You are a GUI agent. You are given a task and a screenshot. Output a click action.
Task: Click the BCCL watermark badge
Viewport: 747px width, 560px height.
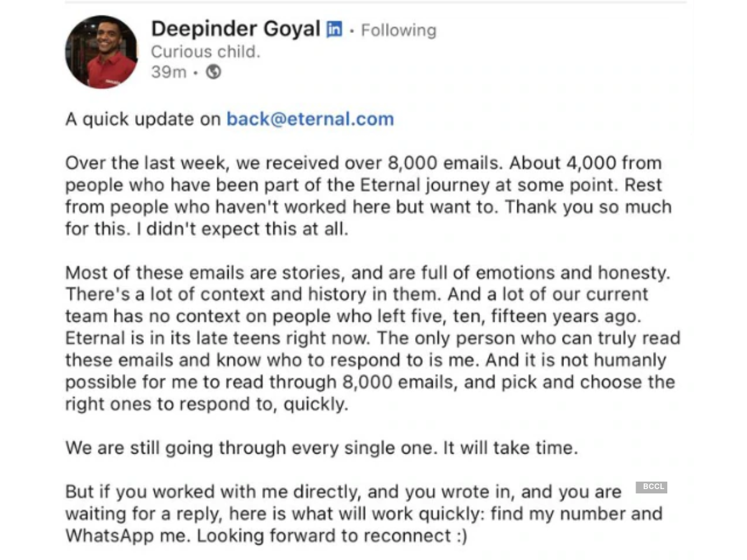point(651,487)
